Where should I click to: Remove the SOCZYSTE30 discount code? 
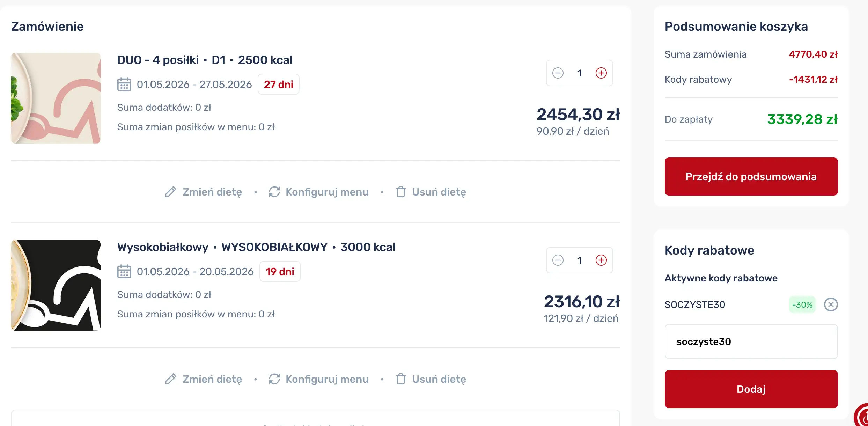pos(831,304)
